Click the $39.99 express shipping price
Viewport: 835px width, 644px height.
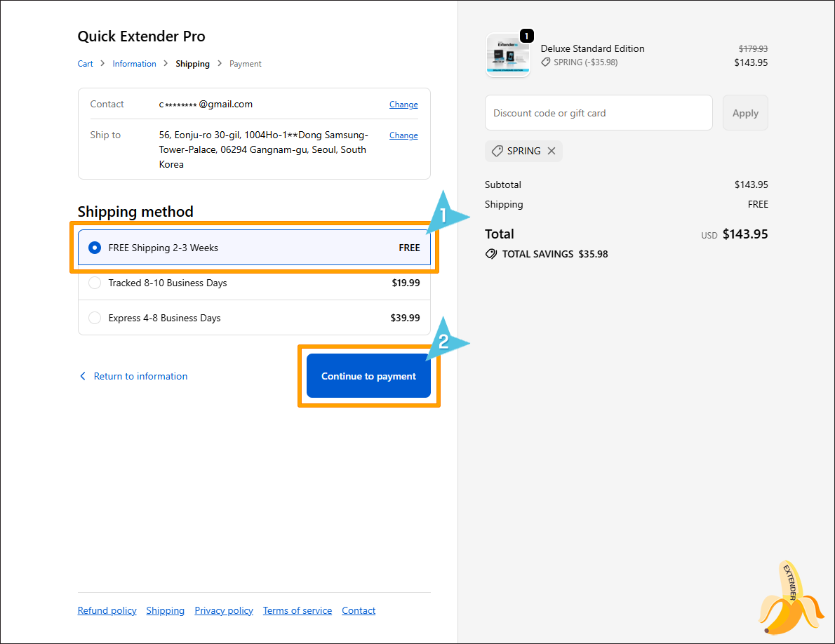pyautogui.click(x=406, y=318)
